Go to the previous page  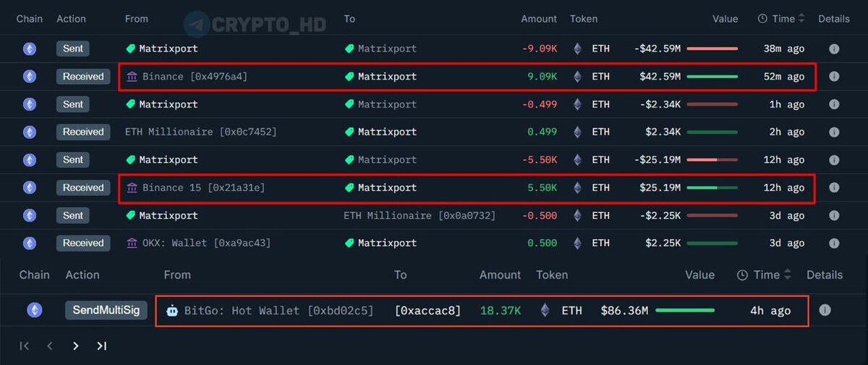pos(50,346)
